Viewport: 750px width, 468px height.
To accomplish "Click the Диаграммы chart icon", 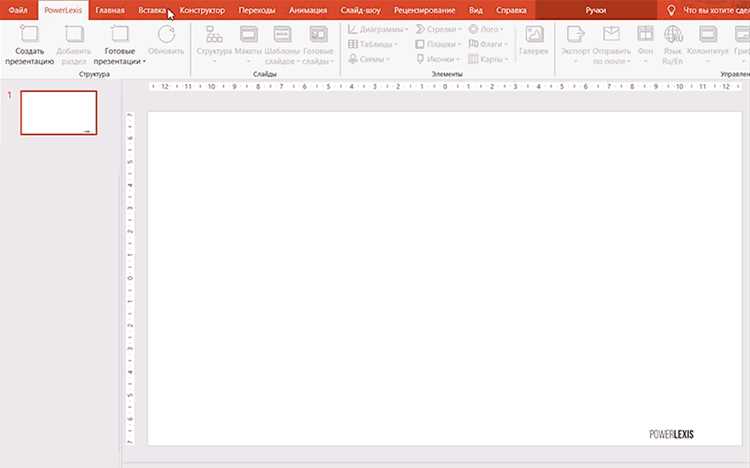I will pos(353,29).
